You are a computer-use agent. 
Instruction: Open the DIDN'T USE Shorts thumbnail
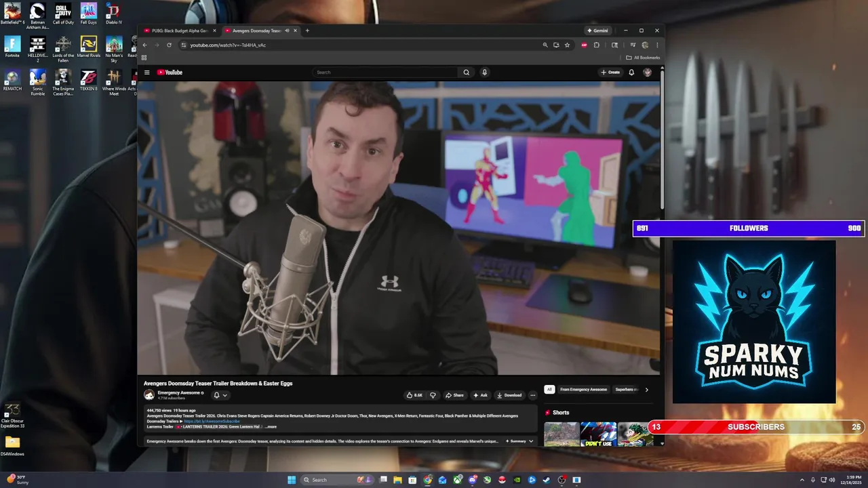coord(597,434)
